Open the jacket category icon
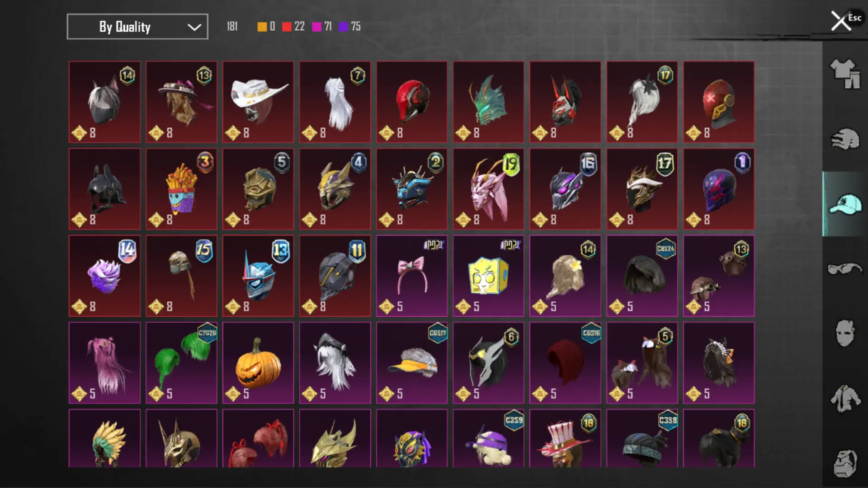Image resolution: width=868 pixels, height=488 pixels. (845, 399)
